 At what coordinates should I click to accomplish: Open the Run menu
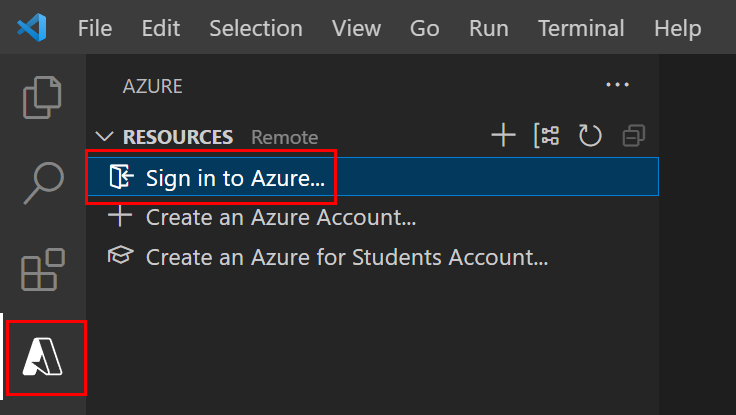(x=488, y=28)
